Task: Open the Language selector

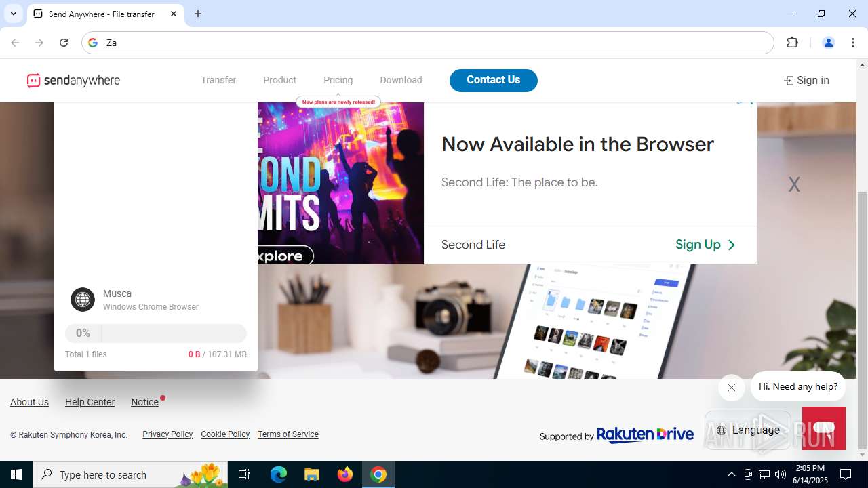Action: (748, 430)
